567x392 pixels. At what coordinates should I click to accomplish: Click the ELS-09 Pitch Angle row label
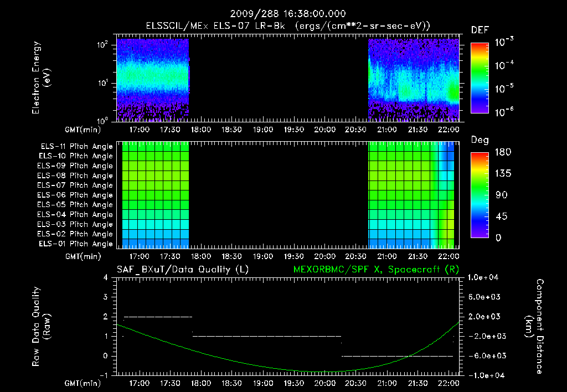(x=75, y=166)
